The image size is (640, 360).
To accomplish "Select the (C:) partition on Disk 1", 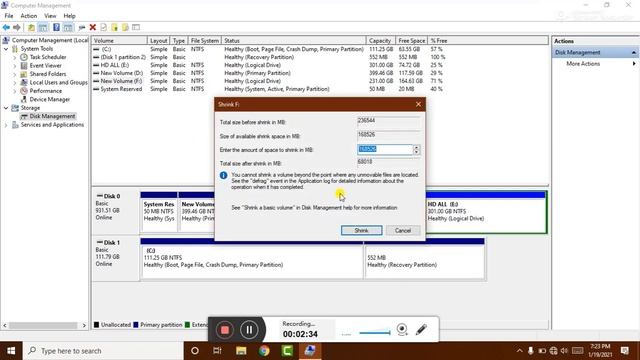I will click(252, 259).
